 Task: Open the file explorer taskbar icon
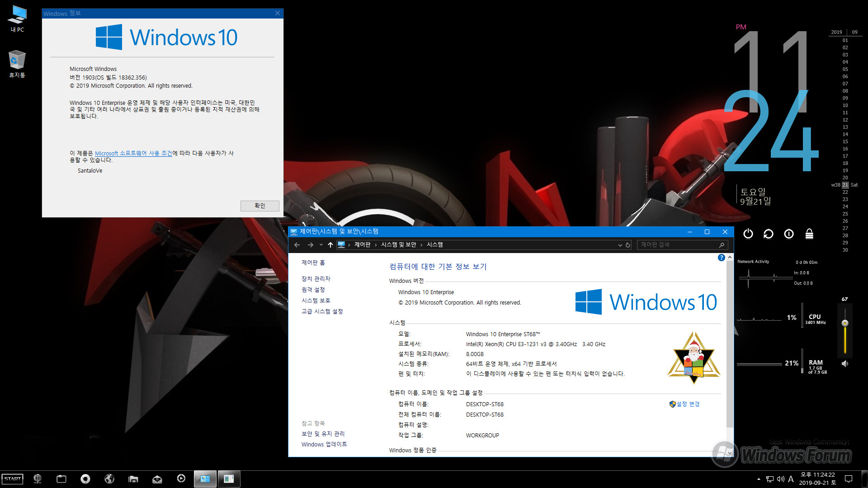[133, 479]
